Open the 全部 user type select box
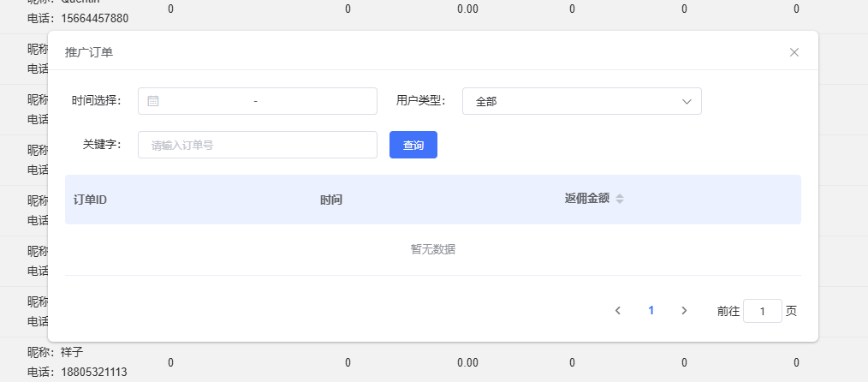The image size is (868, 382). [x=574, y=101]
